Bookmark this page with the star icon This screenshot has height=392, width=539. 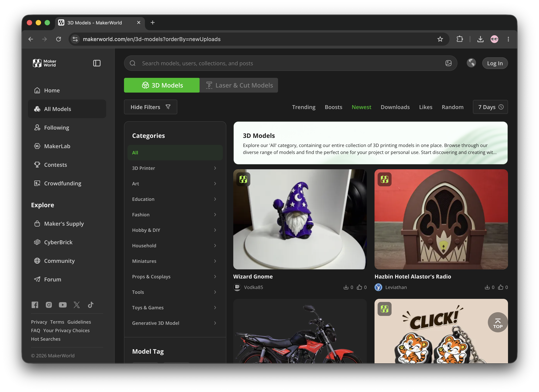tap(440, 39)
